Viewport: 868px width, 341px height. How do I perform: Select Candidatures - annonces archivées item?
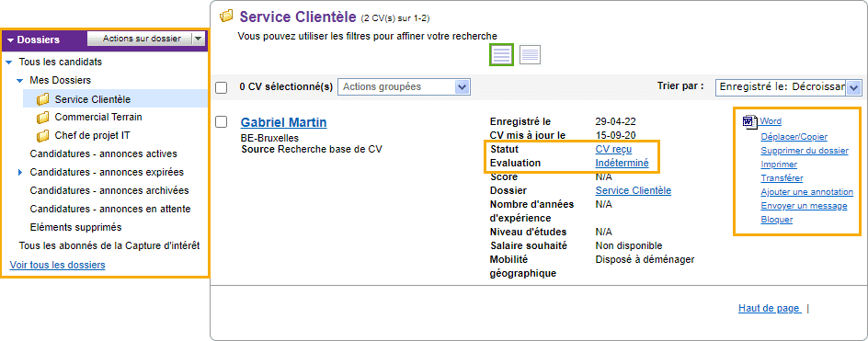point(109,190)
